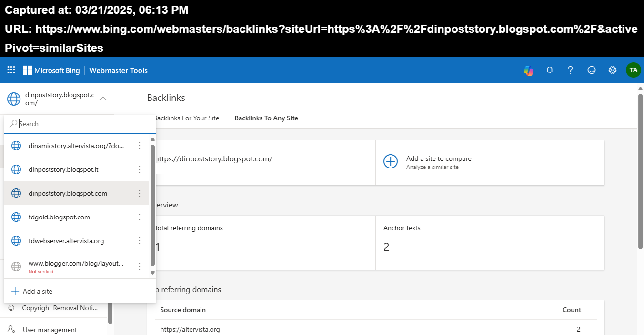Open more options for dinpoststory.blogspot.it
The image size is (644, 335).
coord(140,169)
